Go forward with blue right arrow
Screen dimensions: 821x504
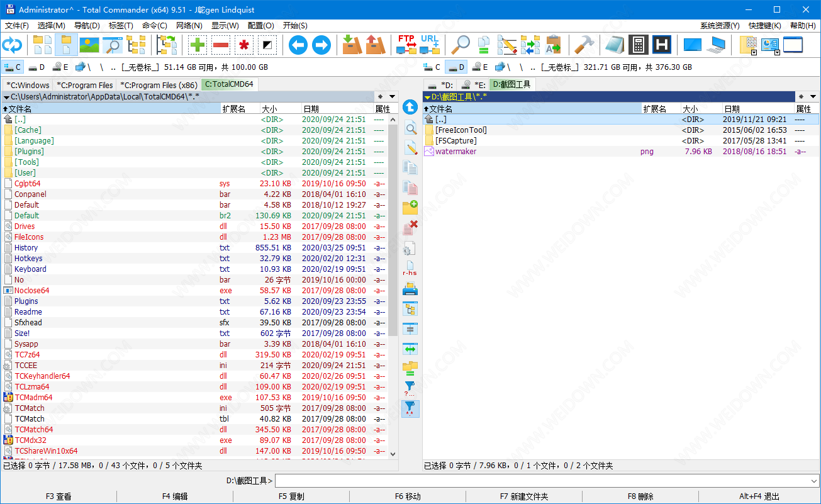click(321, 45)
